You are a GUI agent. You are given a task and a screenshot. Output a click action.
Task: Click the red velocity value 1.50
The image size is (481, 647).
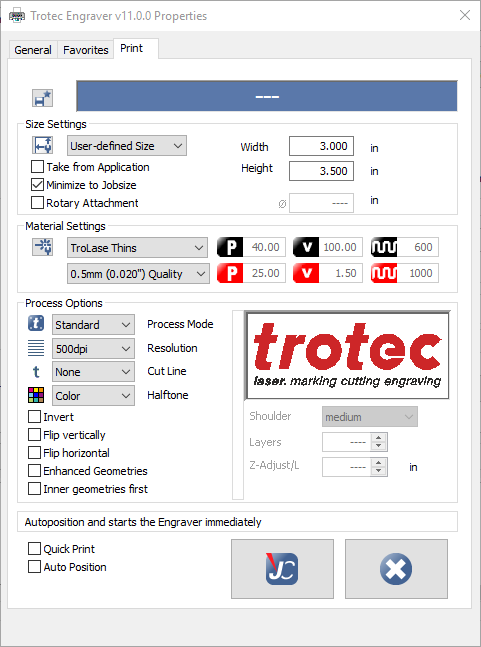click(x=341, y=273)
